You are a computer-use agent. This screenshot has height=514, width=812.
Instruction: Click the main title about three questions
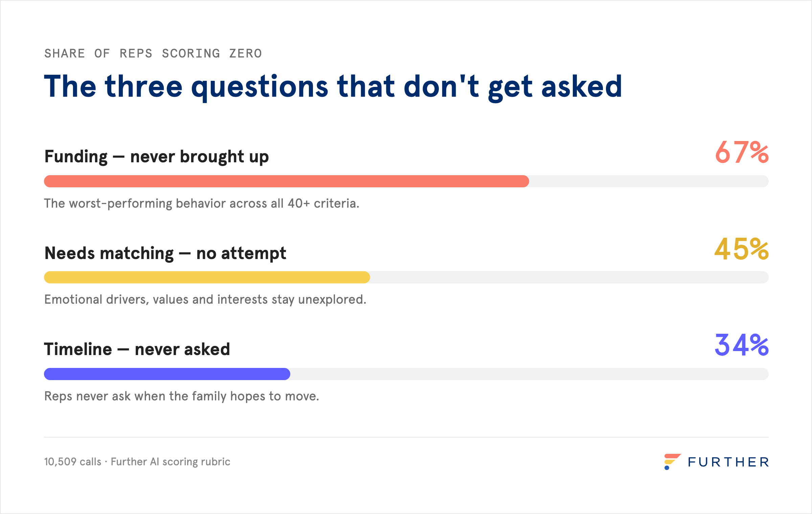click(x=333, y=87)
